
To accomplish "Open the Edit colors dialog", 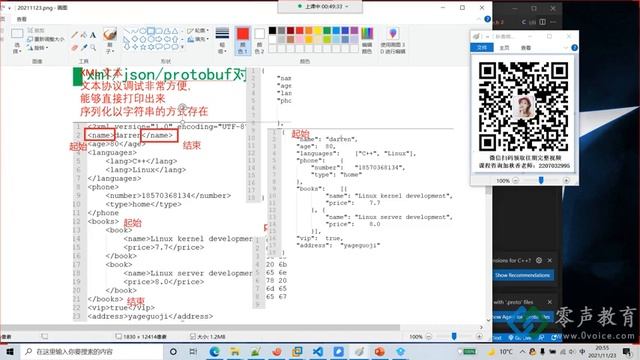I will pos(367,41).
